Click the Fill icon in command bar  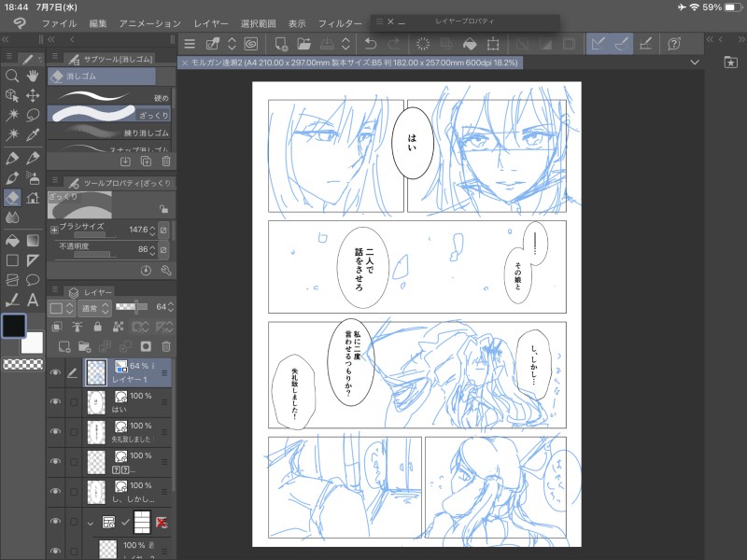click(x=470, y=44)
